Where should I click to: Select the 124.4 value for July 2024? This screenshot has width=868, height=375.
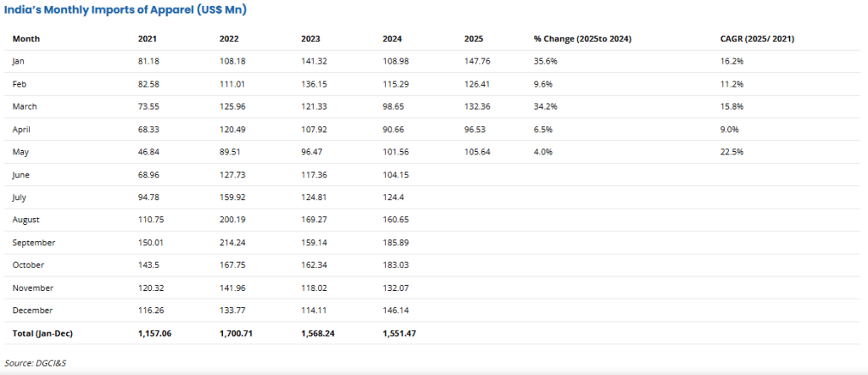pyautogui.click(x=395, y=197)
